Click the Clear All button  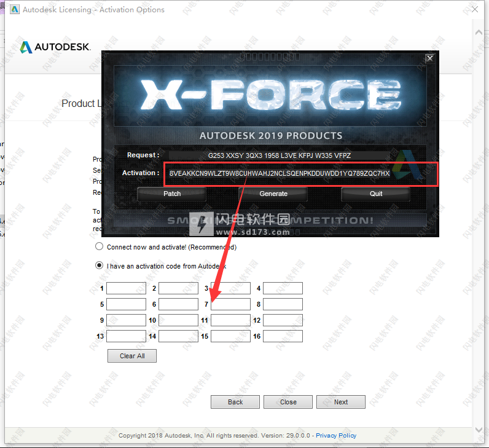tap(132, 356)
